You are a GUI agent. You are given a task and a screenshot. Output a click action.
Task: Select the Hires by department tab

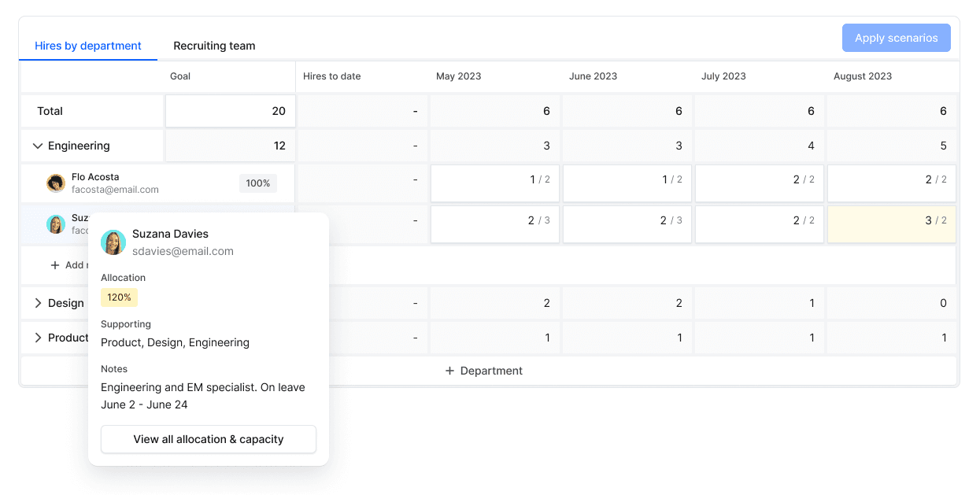[x=87, y=46]
